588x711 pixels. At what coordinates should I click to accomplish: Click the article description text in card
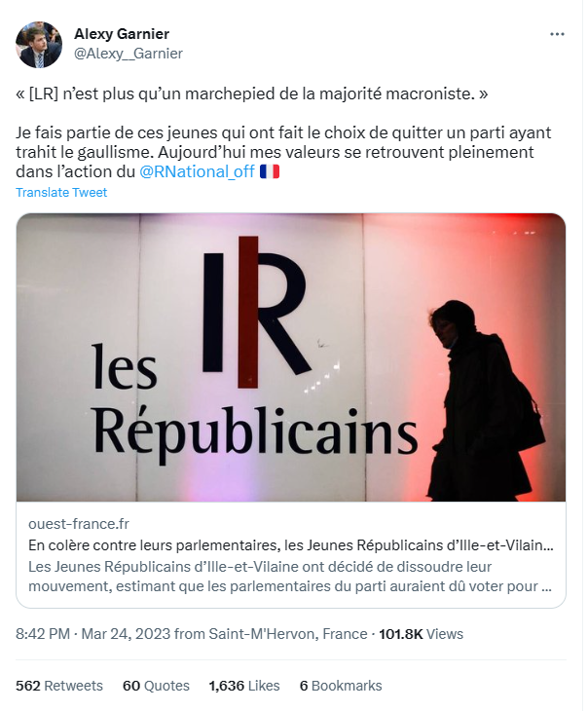pyautogui.click(x=290, y=577)
